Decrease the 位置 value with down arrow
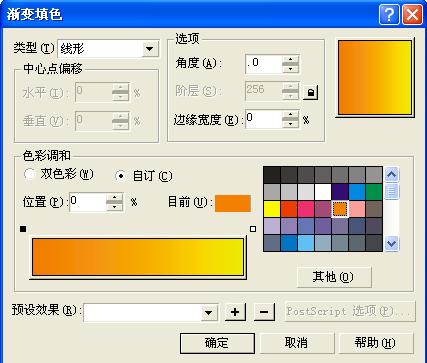 click(115, 206)
